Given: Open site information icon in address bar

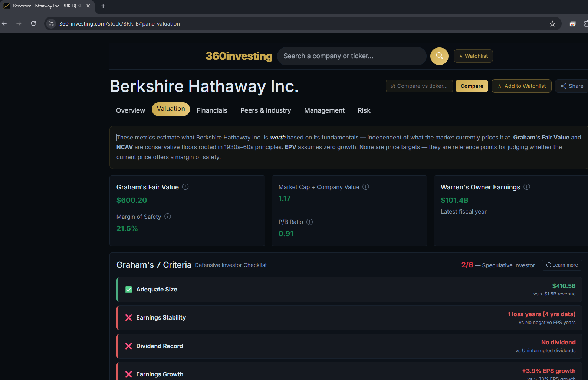Looking at the screenshot, I should click(x=51, y=23).
